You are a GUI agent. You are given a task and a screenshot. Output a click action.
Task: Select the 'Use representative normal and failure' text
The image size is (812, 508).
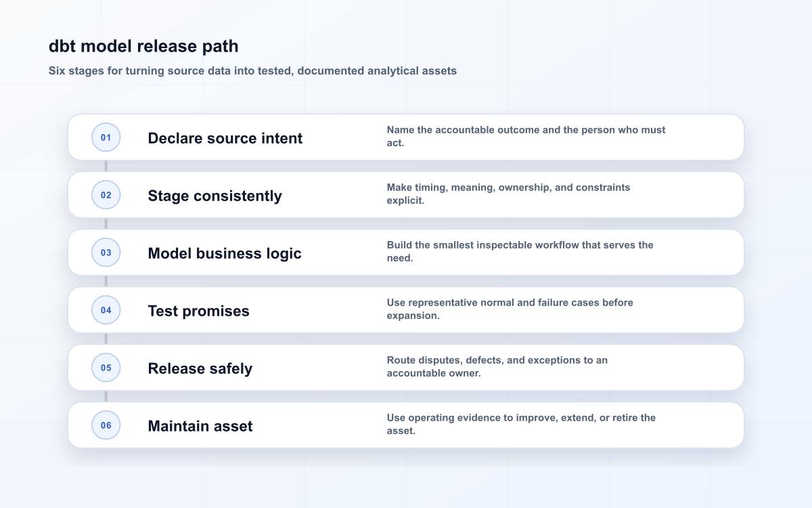[x=510, y=309]
